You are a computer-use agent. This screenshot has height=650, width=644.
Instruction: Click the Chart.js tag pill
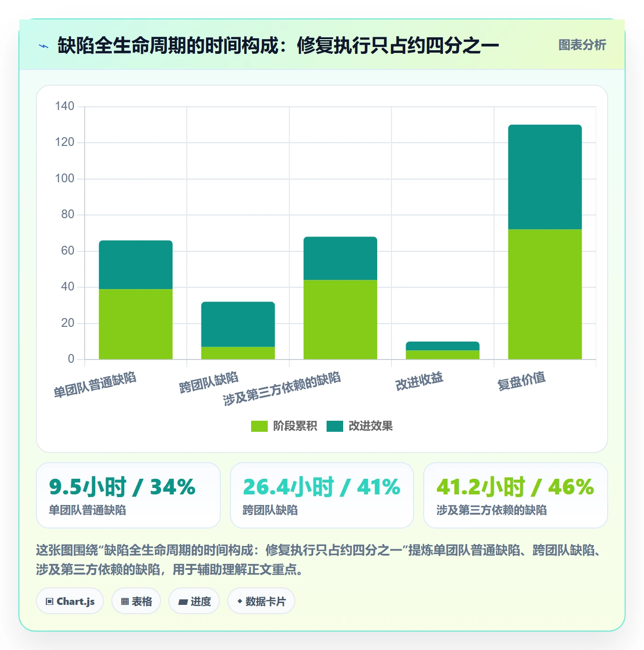point(70,601)
